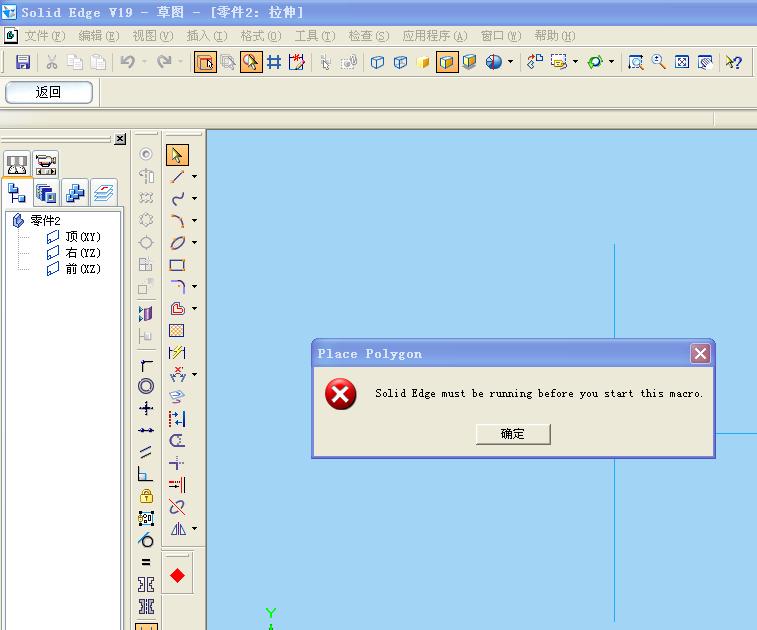
Task: Close the Place Polygon error dialog
Action: [700, 353]
